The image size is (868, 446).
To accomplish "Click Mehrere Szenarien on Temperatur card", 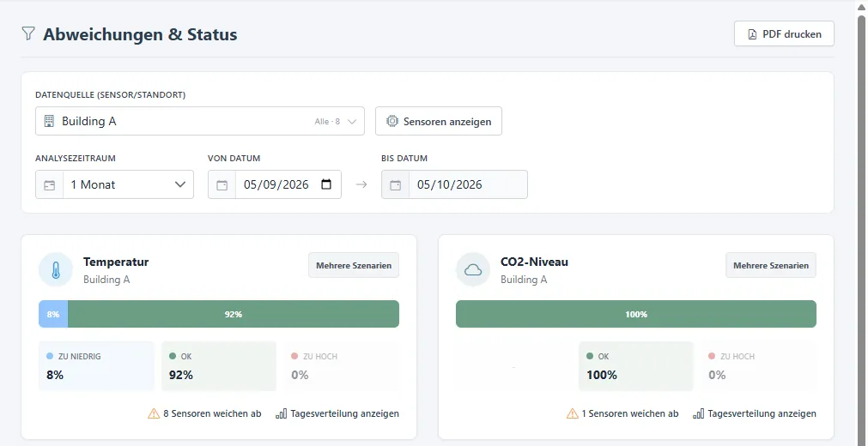I will point(354,266).
